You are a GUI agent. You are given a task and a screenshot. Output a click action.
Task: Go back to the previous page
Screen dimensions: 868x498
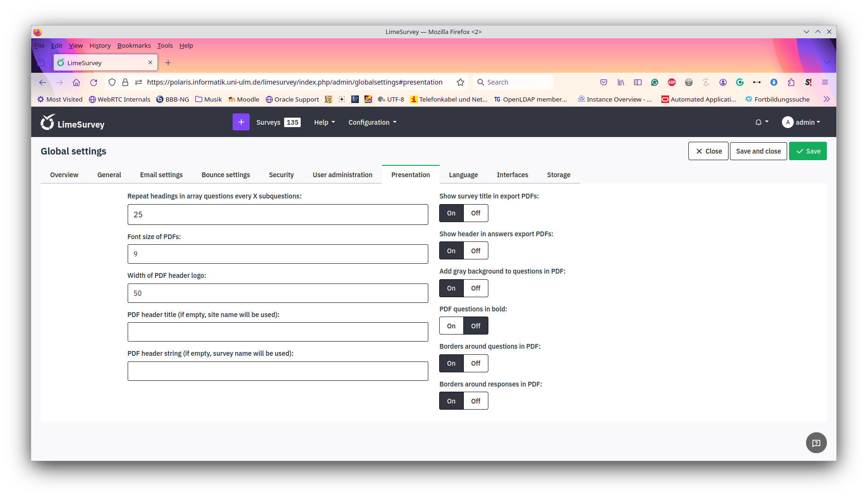[43, 82]
